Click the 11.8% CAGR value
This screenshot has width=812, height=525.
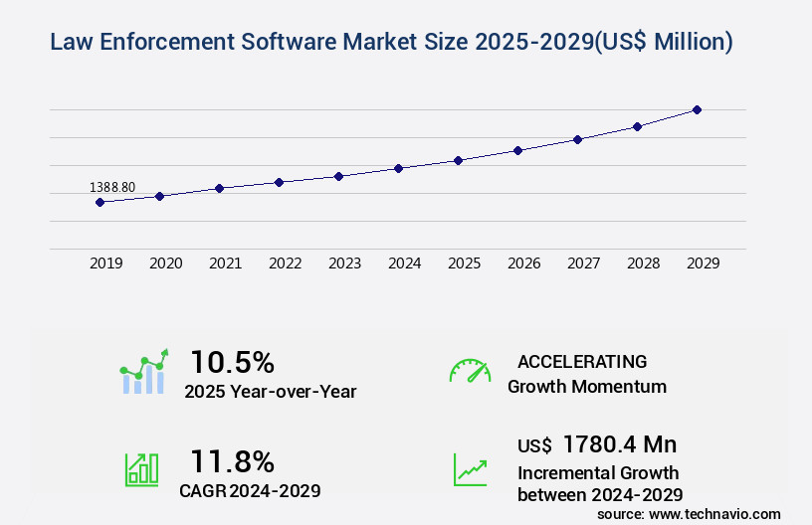pyautogui.click(x=232, y=461)
